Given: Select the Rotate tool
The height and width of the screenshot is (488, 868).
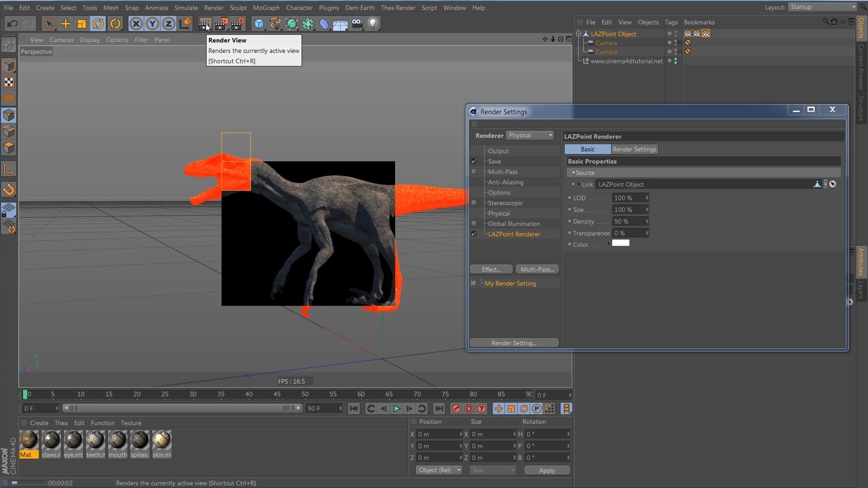Looking at the screenshot, I should (98, 24).
